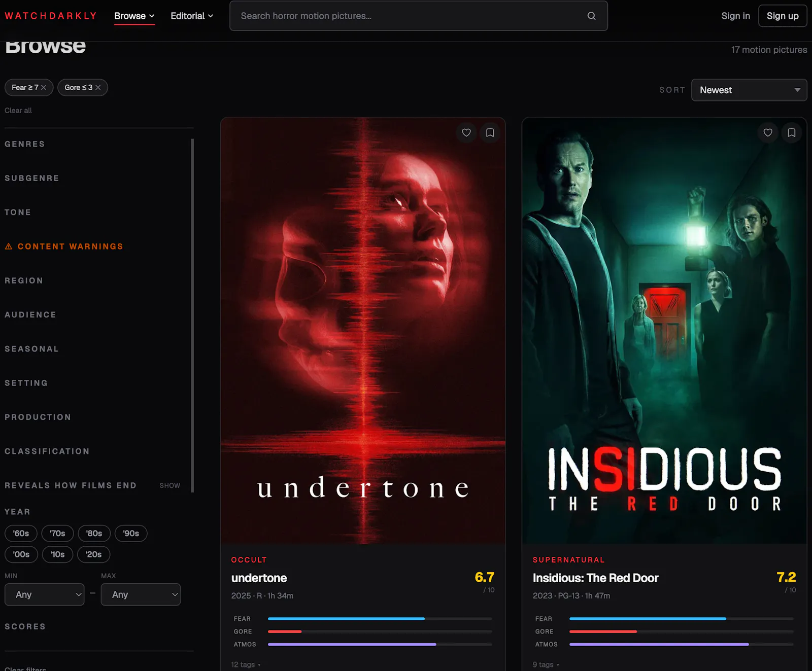
Task: Open the Editorial navigation menu
Action: tap(192, 16)
